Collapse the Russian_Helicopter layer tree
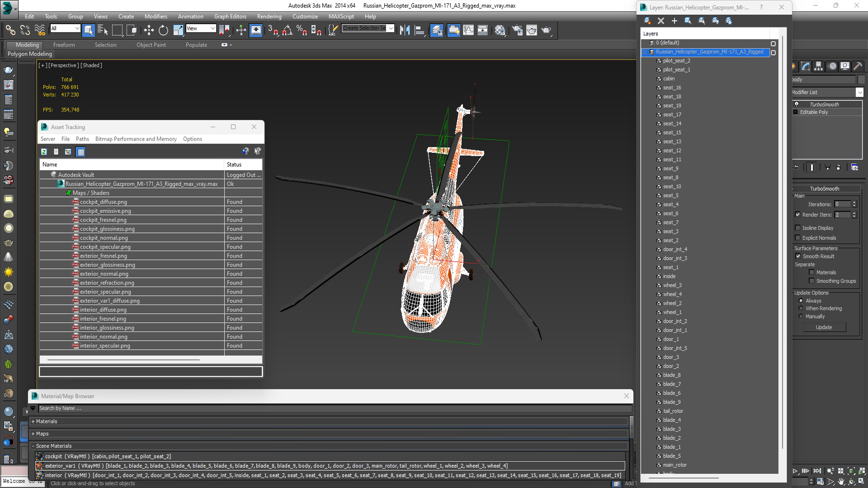This screenshot has height=488, width=868. point(645,52)
